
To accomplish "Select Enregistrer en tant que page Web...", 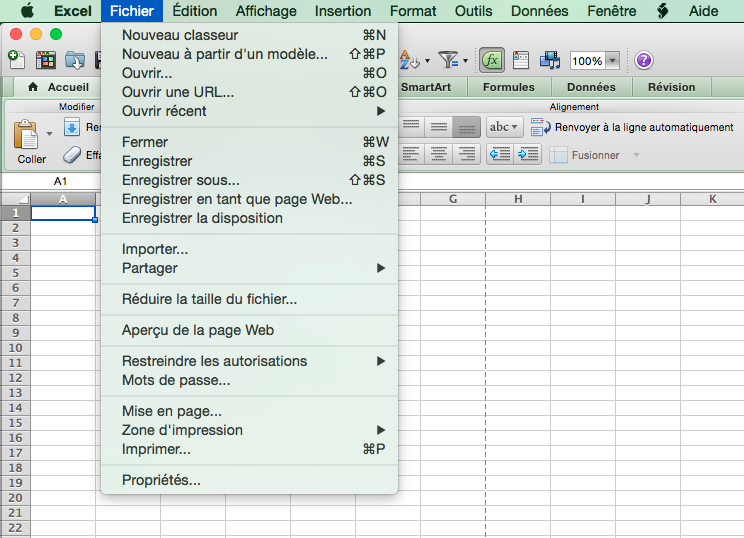I will pyautogui.click(x=250, y=199).
